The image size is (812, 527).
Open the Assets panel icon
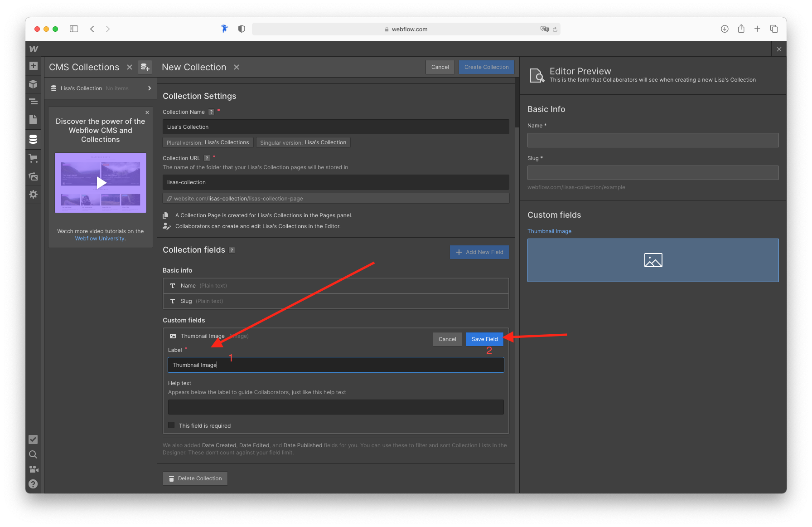tap(33, 176)
